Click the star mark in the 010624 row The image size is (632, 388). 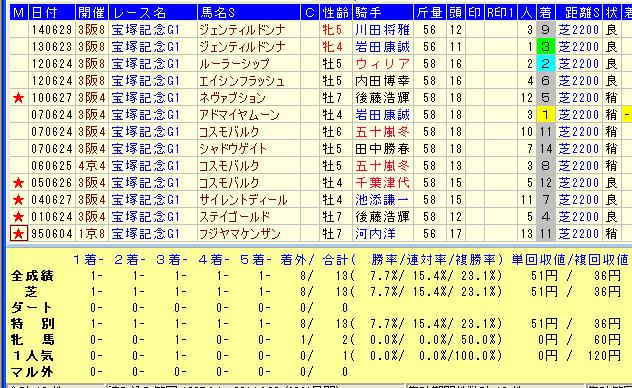click(19, 217)
